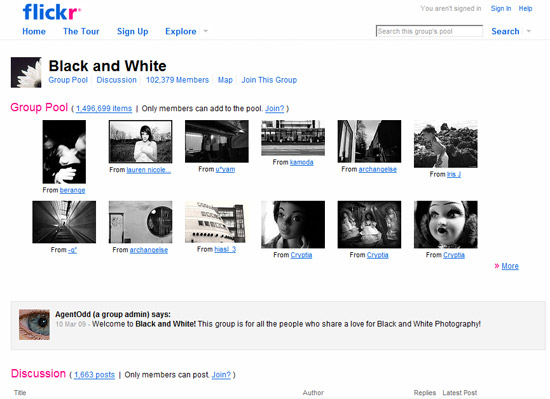The height and width of the screenshot is (399, 550).
Task: Select the 'Latest Post' column header
Action: [460, 393]
